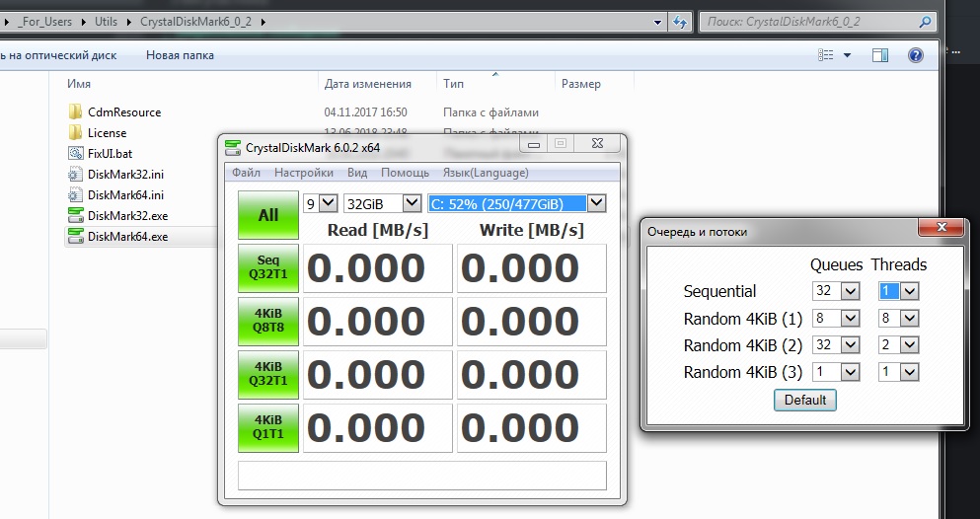Open Explorer help question mark icon

coord(915,55)
